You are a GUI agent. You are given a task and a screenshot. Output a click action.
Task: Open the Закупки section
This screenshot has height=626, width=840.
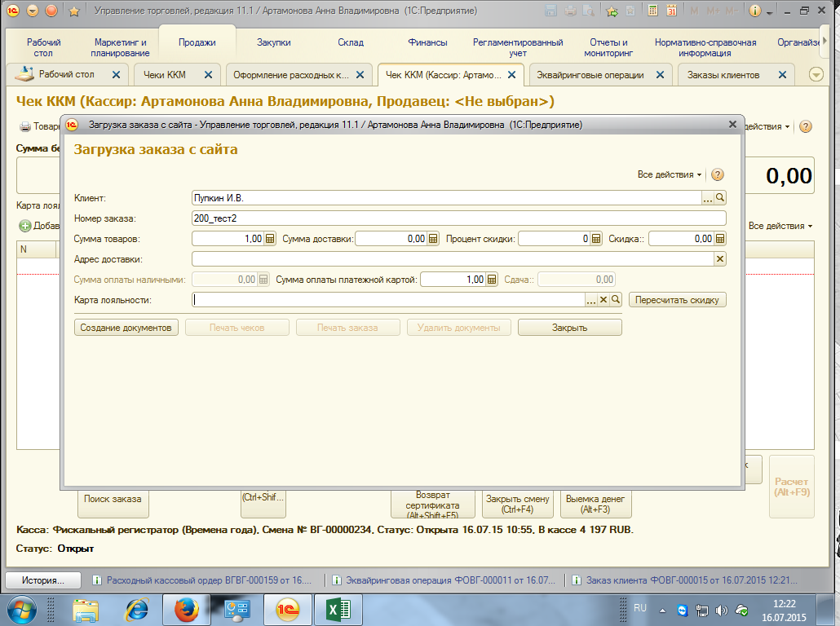[274, 42]
